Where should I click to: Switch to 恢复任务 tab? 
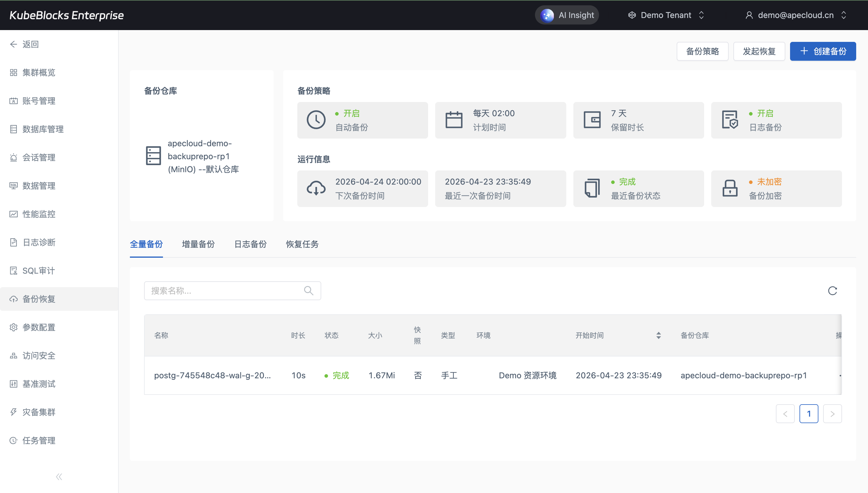pos(302,244)
